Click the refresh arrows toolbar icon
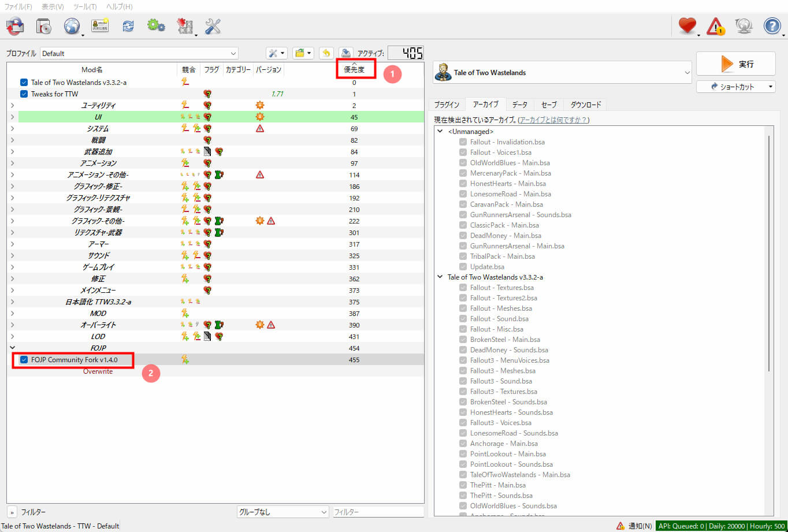Image resolution: width=788 pixels, height=532 pixels. pyautogui.click(x=128, y=26)
